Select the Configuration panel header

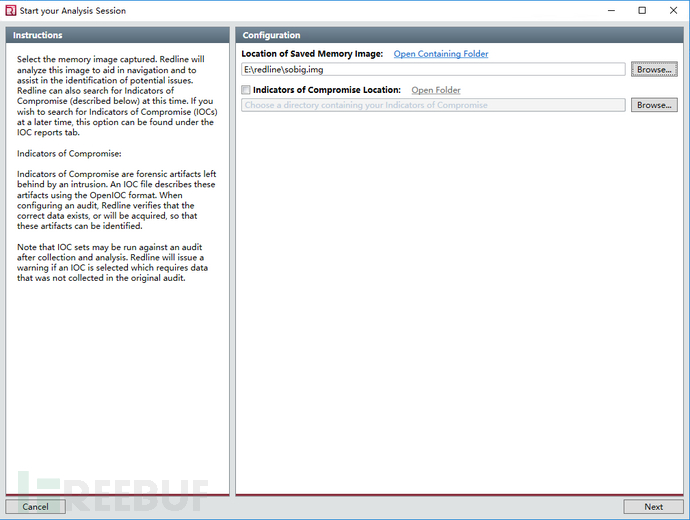pos(458,35)
